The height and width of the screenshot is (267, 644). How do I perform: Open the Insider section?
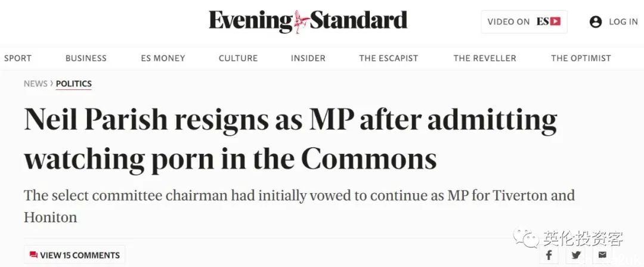(308, 58)
